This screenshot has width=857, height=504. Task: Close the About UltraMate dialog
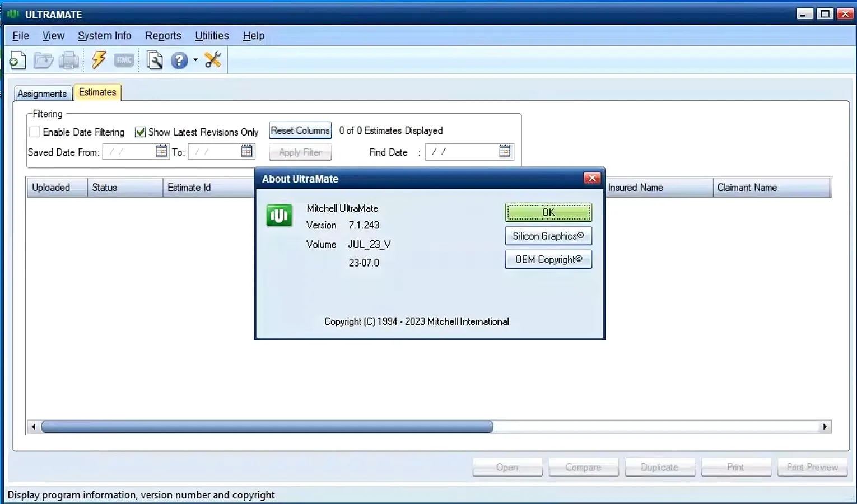591,178
